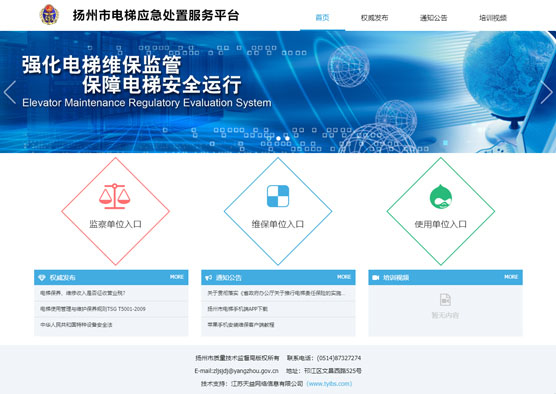Click the diamond icon beside 权威发布 panel title
This screenshot has height=394, width=556.
click(42, 278)
